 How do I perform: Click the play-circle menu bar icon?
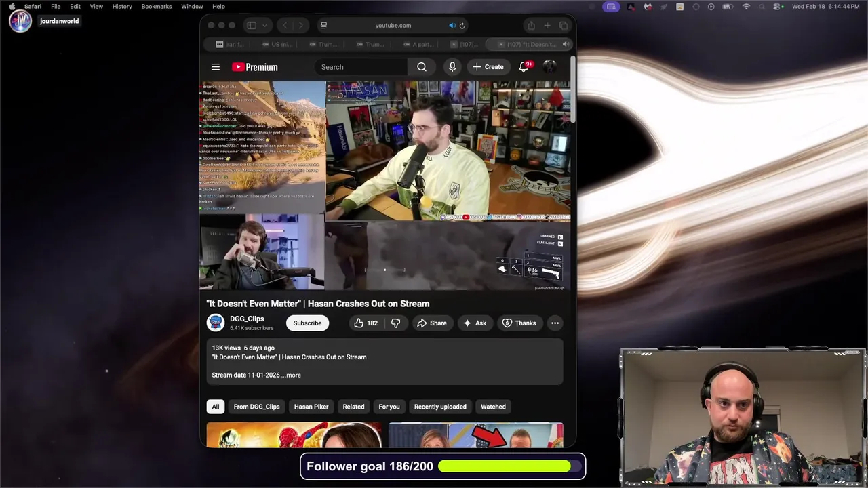[711, 7]
